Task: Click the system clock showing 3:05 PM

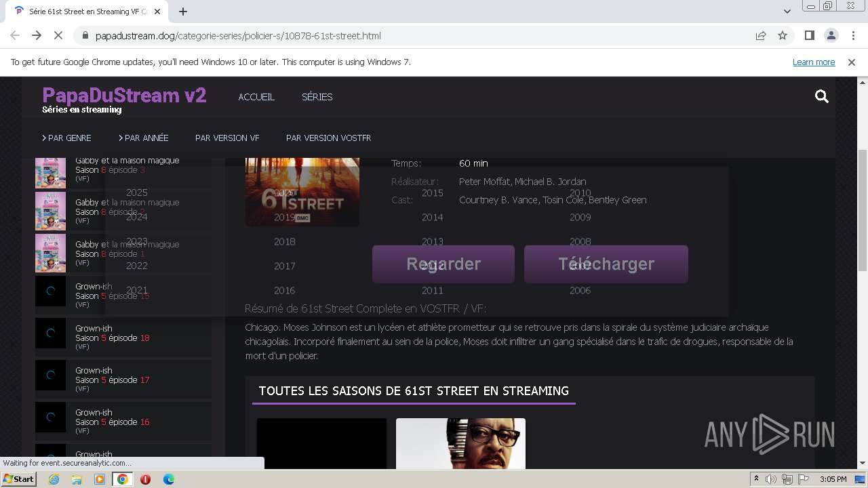Action: point(833,479)
